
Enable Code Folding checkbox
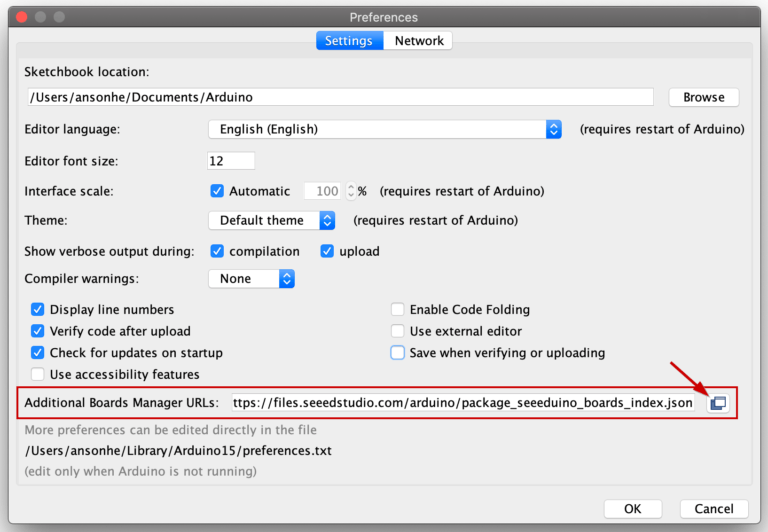pyautogui.click(x=398, y=310)
